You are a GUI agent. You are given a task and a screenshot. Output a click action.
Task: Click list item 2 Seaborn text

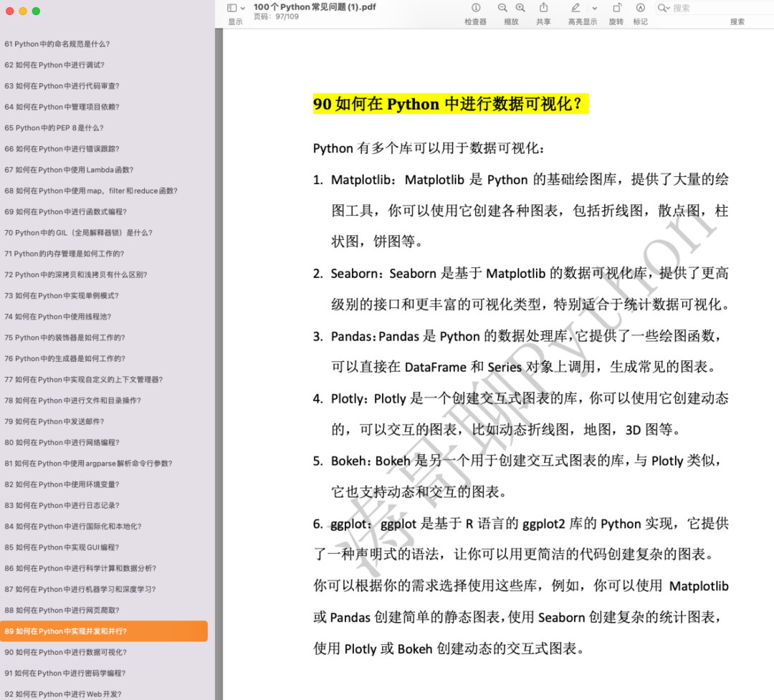click(x=521, y=289)
